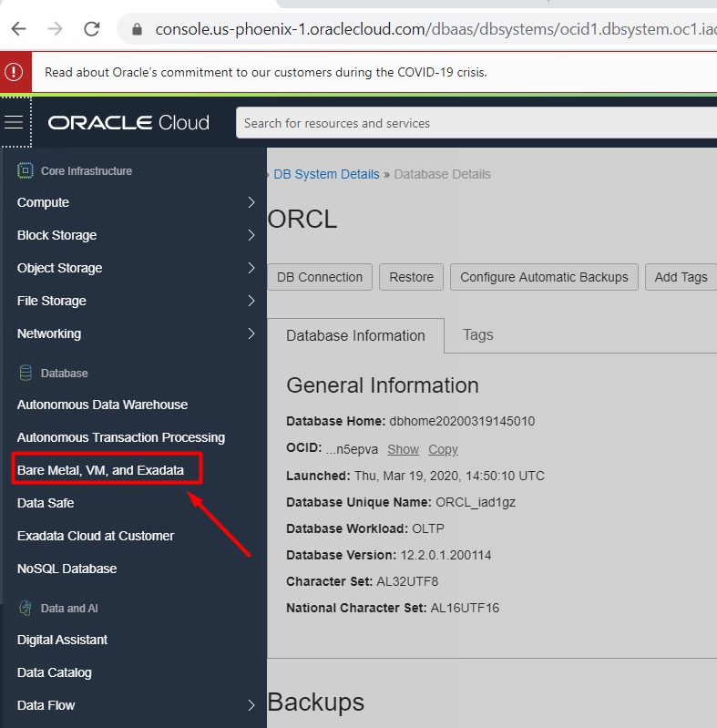Click Copy link next to OCID
717x728 pixels.
pos(443,449)
